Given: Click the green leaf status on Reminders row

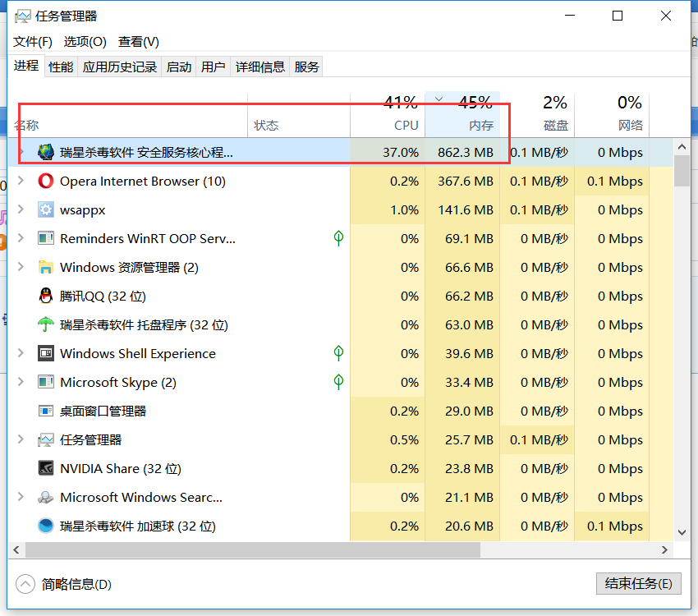Looking at the screenshot, I should (x=339, y=238).
